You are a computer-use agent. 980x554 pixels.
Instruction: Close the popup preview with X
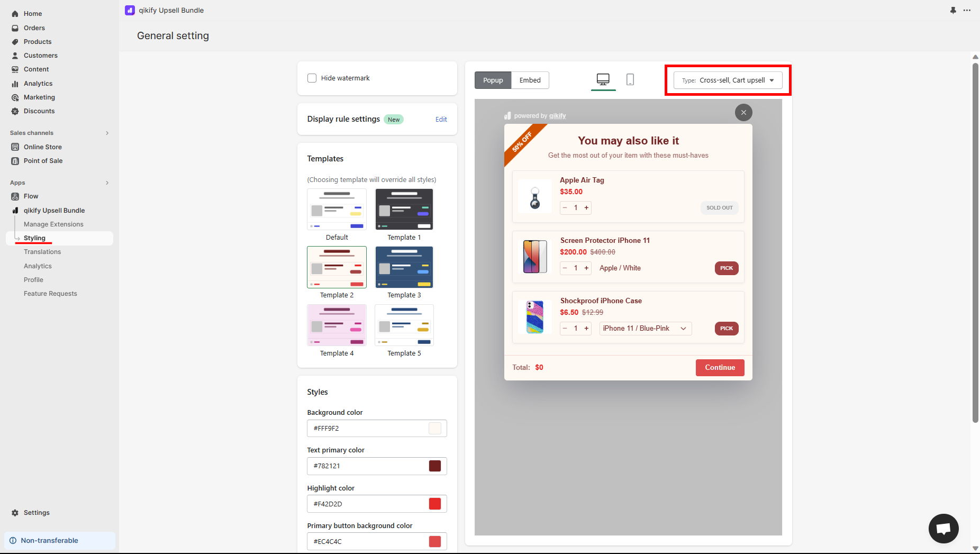[743, 112]
